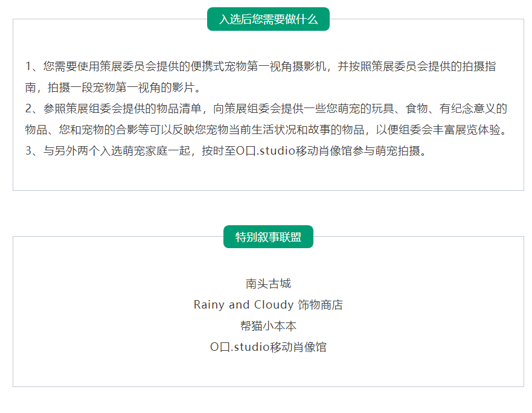Click the phrase '有纪念意义的' in item 2
The width and height of the screenshot is (532, 413).
coord(473,109)
